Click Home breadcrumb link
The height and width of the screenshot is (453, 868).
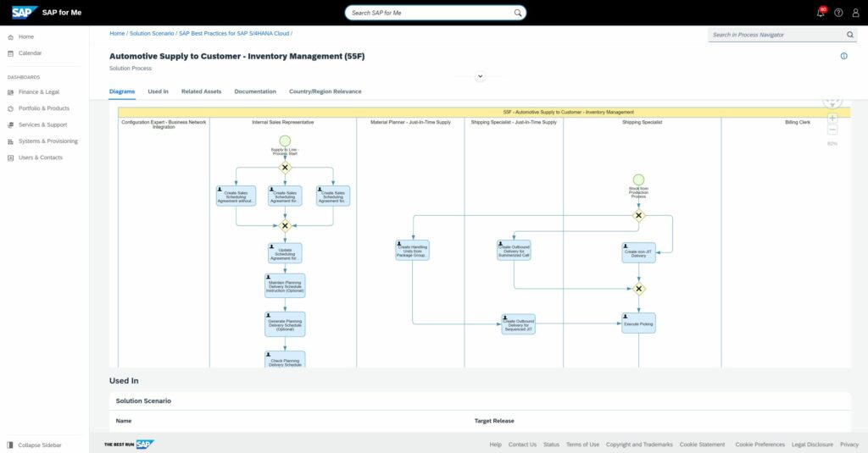tap(117, 33)
